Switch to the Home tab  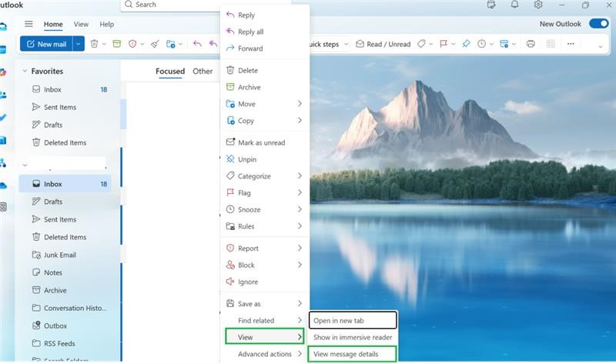tap(53, 25)
